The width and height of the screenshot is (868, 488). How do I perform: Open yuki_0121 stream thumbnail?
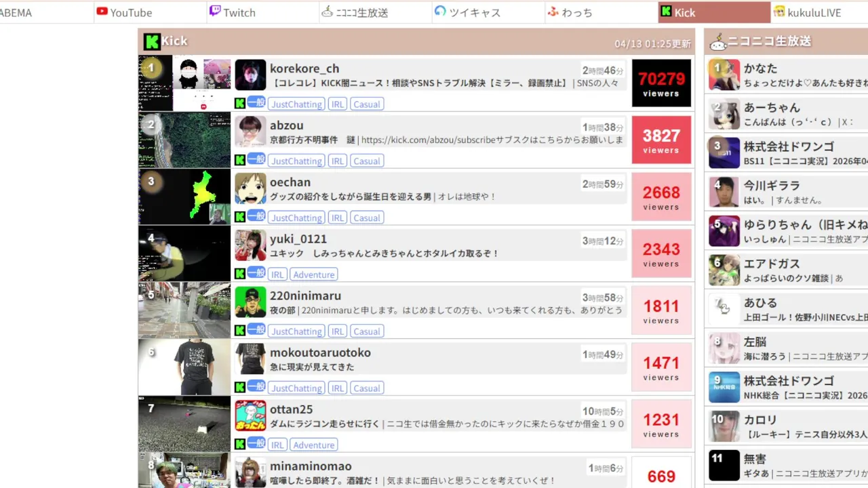coord(184,253)
